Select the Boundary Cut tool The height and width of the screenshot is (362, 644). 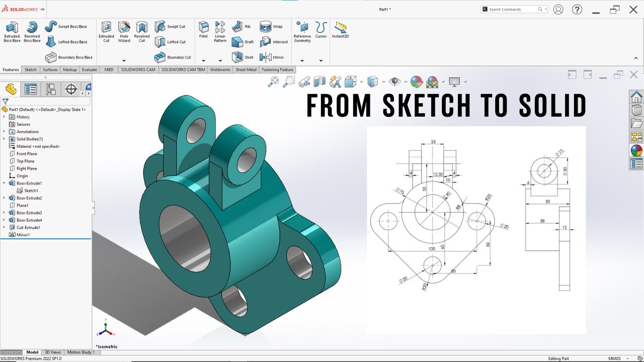tap(173, 57)
